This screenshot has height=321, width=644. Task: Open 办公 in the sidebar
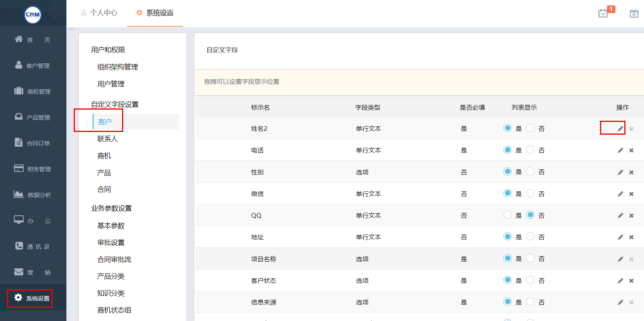(x=33, y=220)
